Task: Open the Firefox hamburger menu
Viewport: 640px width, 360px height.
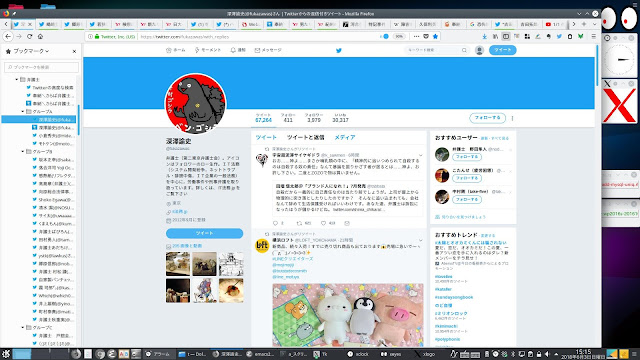Action: click(x=593, y=36)
